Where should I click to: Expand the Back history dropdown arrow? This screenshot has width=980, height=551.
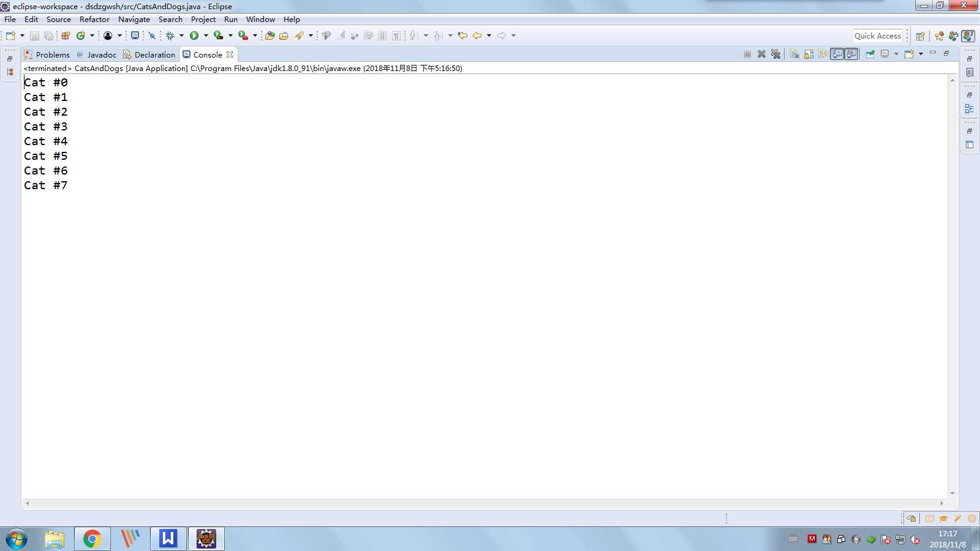pyautogui.click(x=489, y=36)
